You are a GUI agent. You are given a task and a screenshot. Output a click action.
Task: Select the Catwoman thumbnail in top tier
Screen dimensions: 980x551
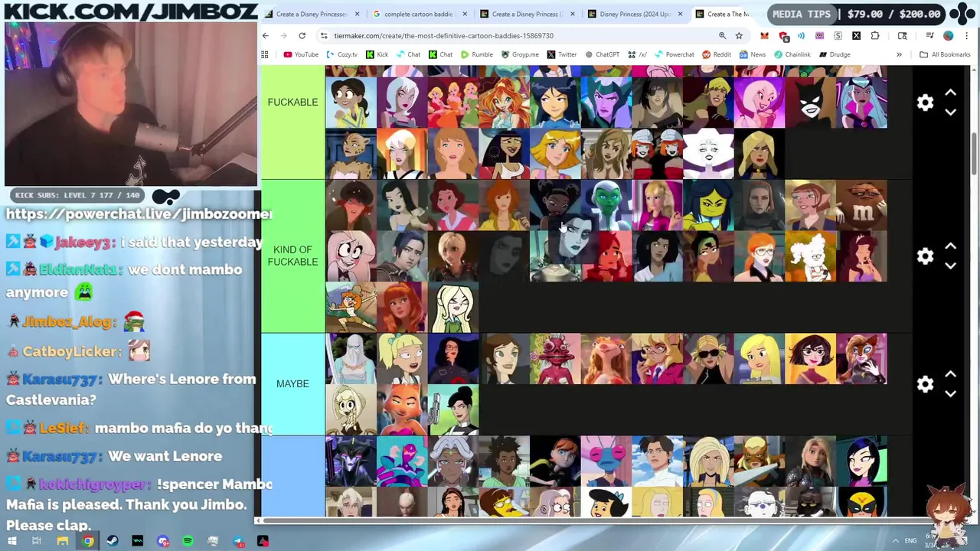point(811,103)
